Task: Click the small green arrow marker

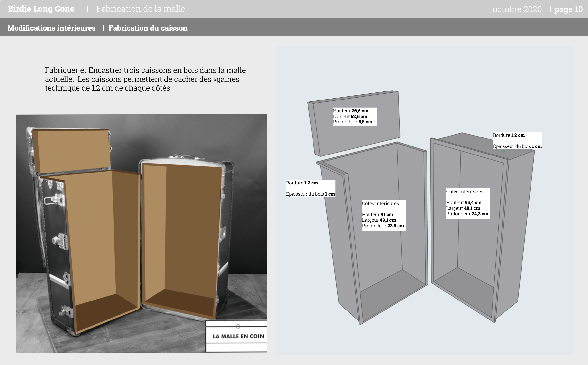Action: [503, 151]
